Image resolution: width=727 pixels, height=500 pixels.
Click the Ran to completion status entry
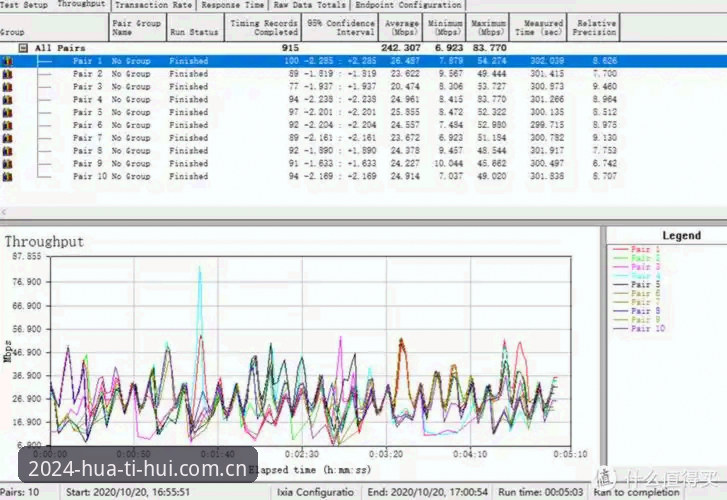636,492
